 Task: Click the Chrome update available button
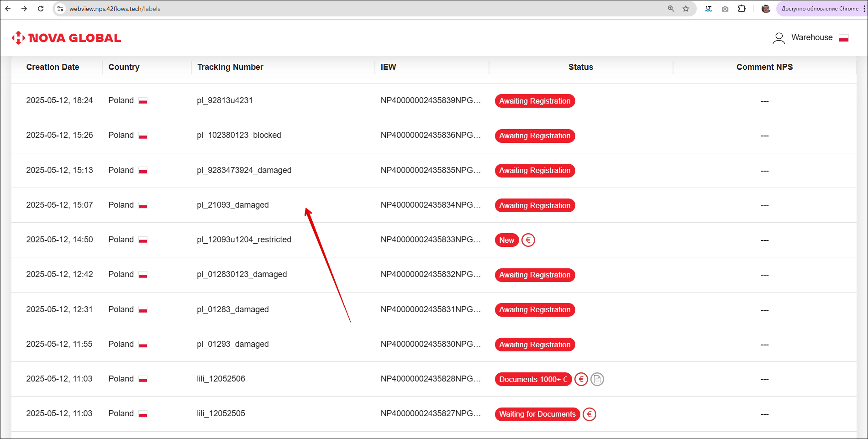click(820, 9)
